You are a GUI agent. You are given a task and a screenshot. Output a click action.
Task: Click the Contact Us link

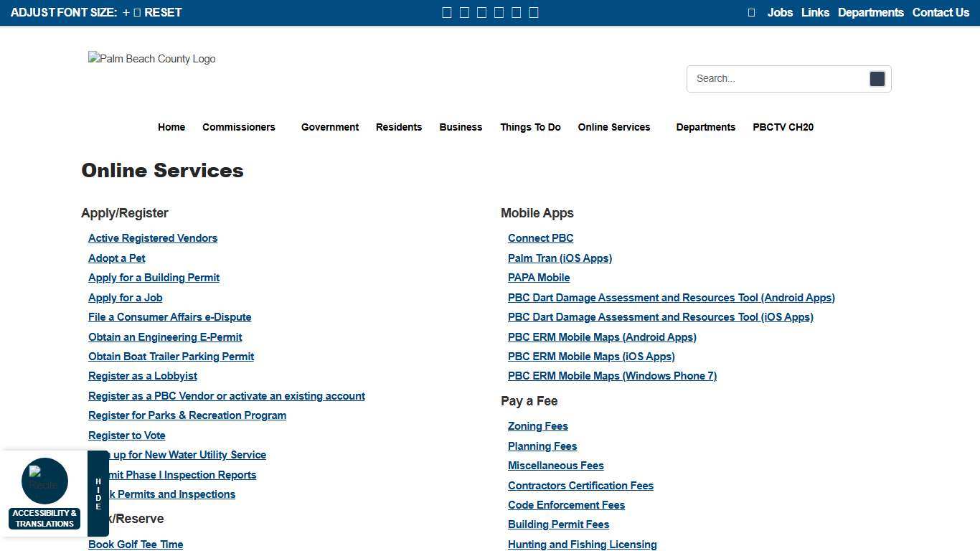(x=941, y=12)
